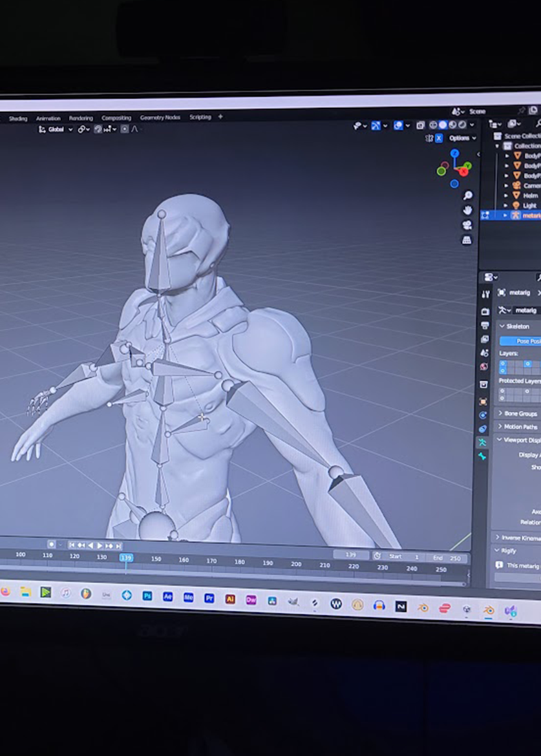Toggle the show overlays button
The height and width of the screenshot is (756, 541).
click(399, 125)
